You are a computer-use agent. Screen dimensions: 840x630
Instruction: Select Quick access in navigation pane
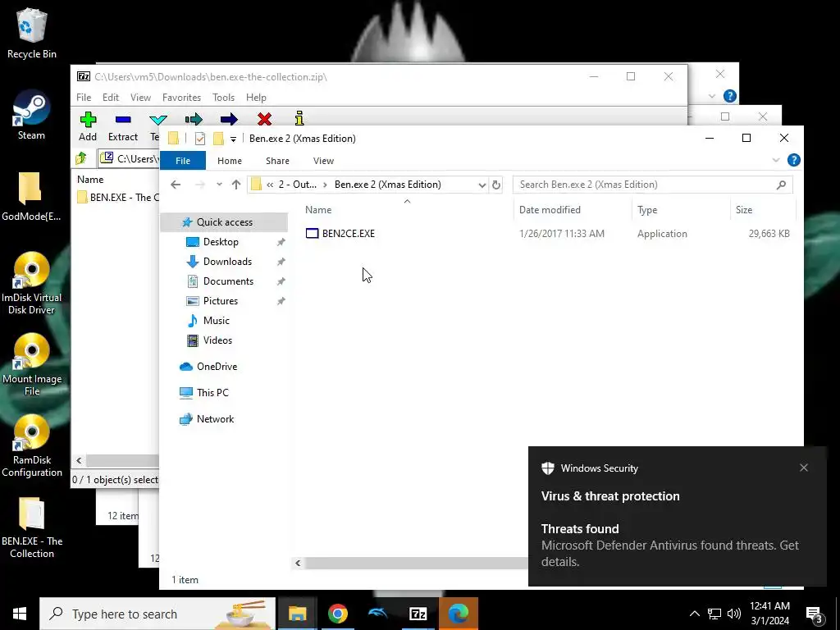tap(225, 222)
